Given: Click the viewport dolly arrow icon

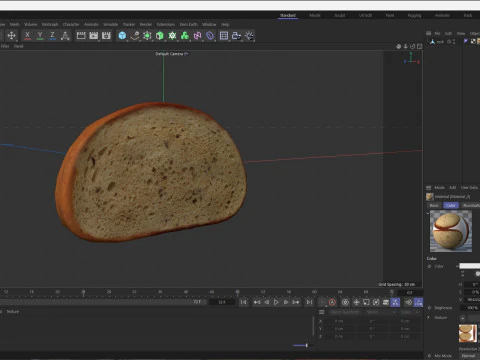Looking at the screenshot, I should coord(406,46).
